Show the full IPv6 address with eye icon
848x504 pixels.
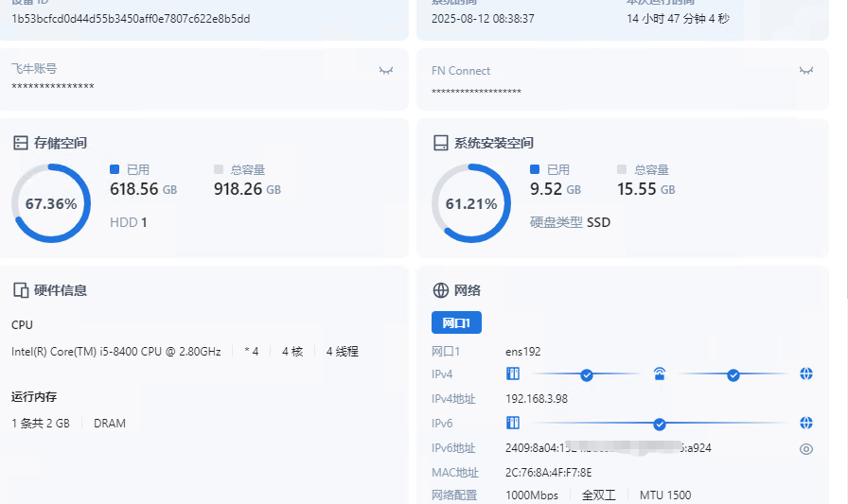[805, 449]
